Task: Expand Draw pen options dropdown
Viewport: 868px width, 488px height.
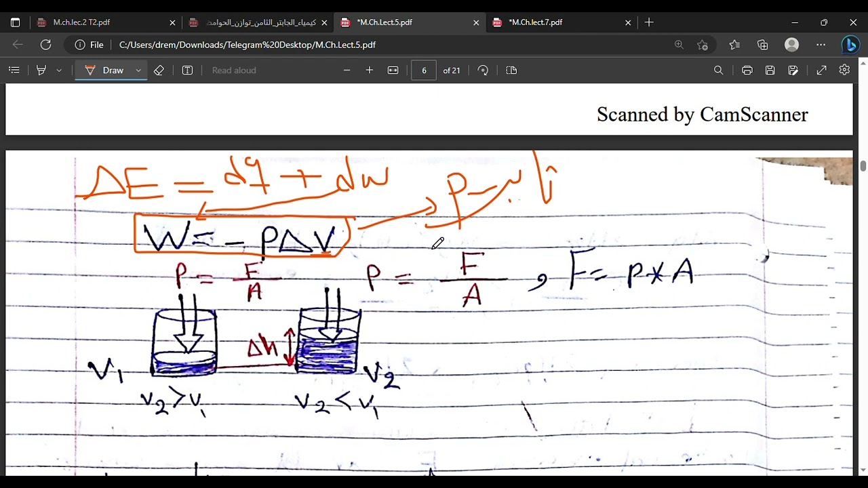Action: click(138, 70)
